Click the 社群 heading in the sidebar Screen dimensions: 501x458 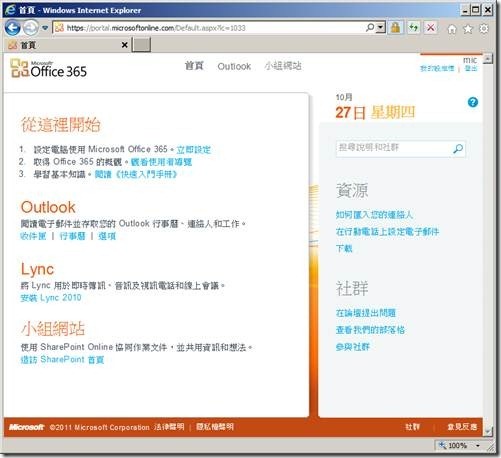click(x=352, y=289)
